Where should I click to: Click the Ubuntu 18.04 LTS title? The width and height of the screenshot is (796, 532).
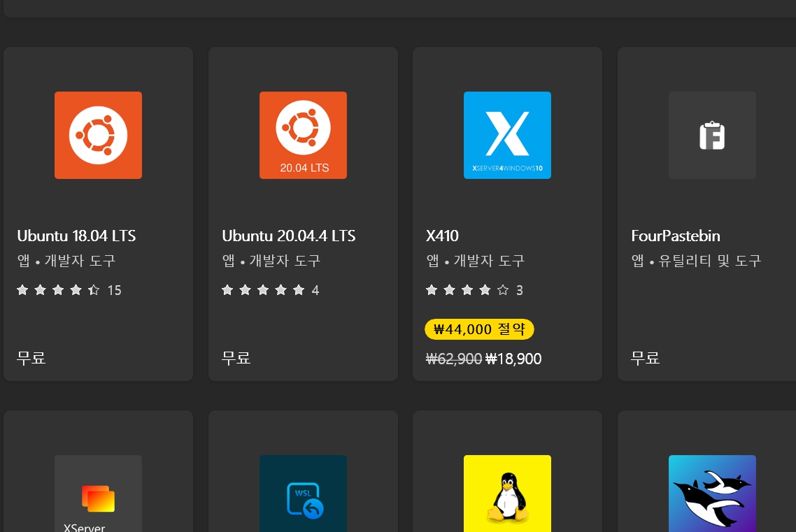77,236
